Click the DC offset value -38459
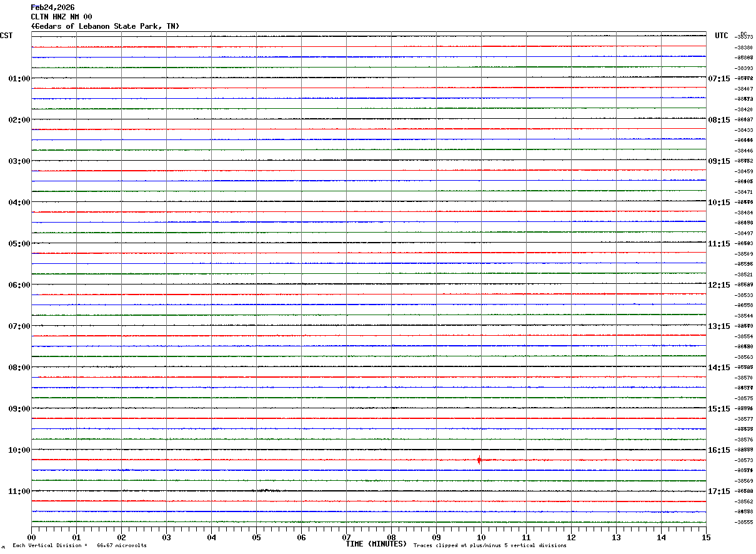Image resolution: width=756 pixels, height=554 pixels. (x=744, y=171)
